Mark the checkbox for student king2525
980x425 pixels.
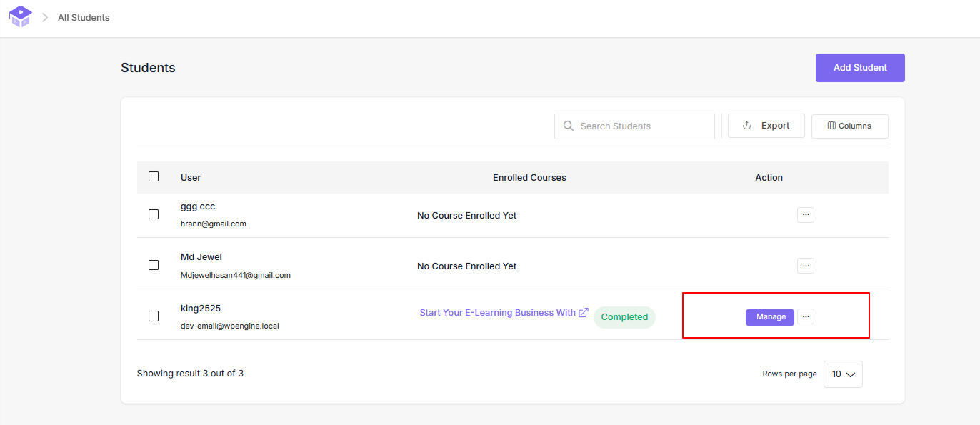click(154, 316)
